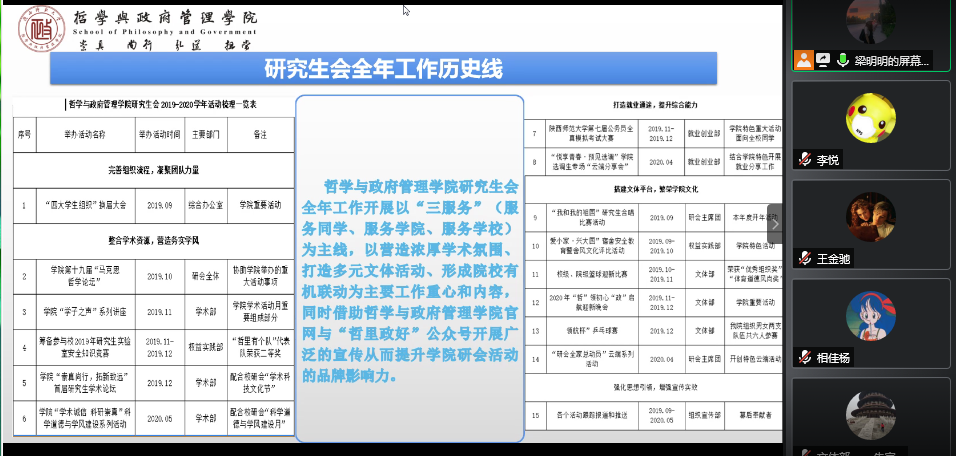Click the section row 完善组织流程，凝聚团队力量
Image resolution: width=956 pixels, height=456 pixels.
[154, 171]
